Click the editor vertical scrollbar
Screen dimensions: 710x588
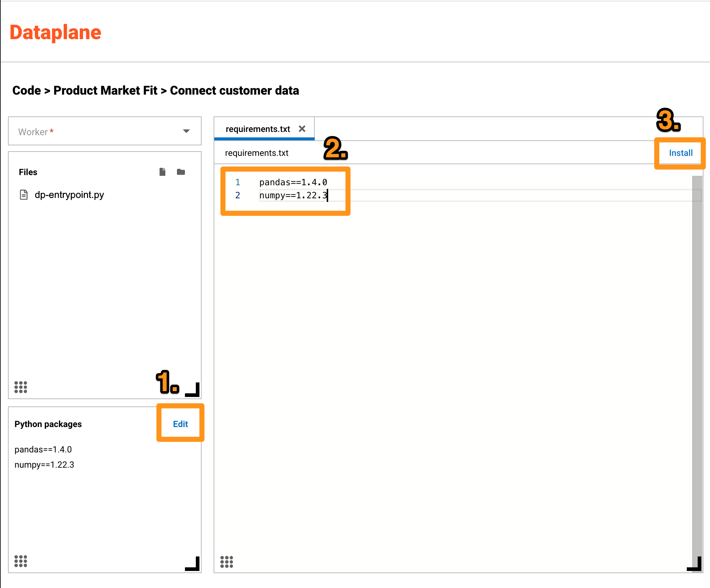(x=697, y=363)
